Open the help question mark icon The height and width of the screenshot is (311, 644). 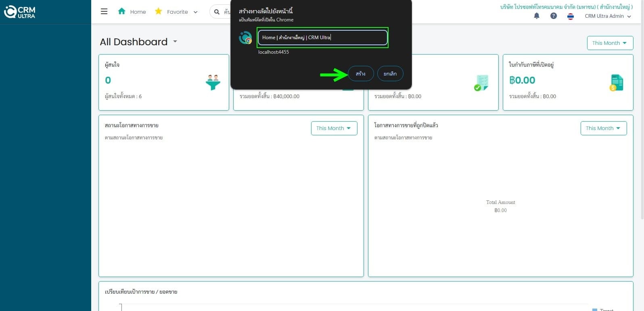click(554, 16)
